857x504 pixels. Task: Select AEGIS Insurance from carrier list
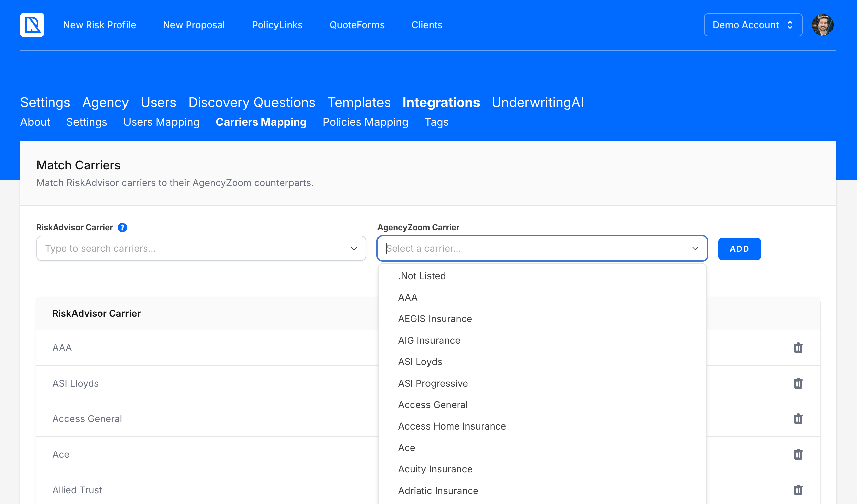click(435, 319)
